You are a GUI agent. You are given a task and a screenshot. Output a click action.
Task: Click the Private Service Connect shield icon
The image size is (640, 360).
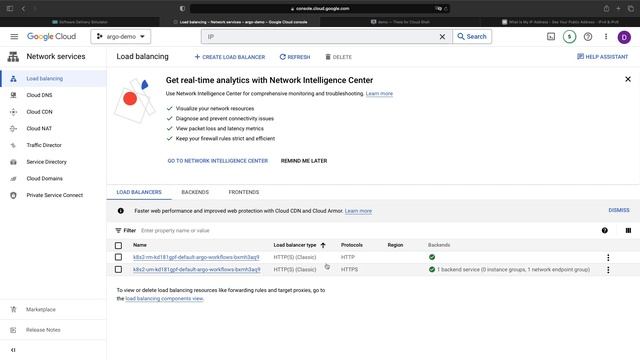pos(13,196)
